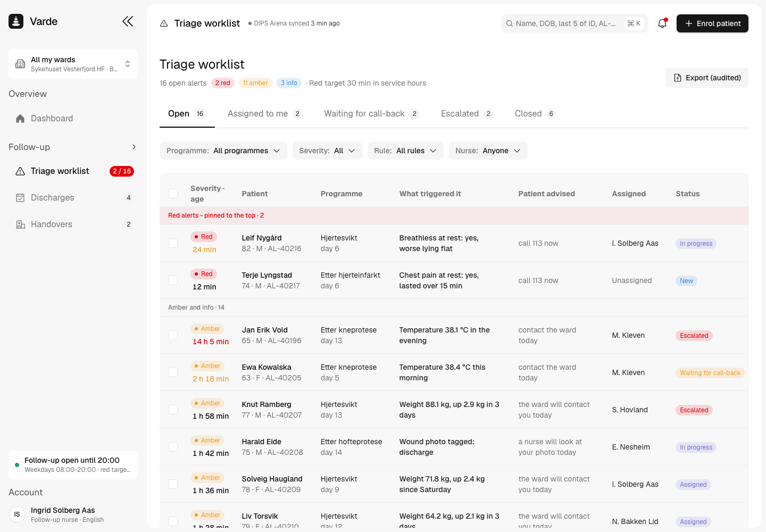
Task: Click Export (audited) button
Action: pyautogui.click(x=707, y=78)
